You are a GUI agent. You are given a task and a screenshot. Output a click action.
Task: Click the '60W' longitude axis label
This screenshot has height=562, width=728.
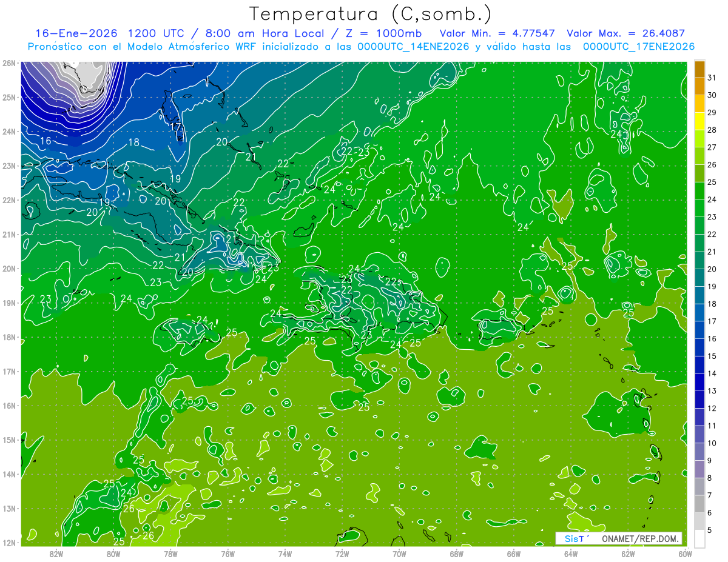684,554
